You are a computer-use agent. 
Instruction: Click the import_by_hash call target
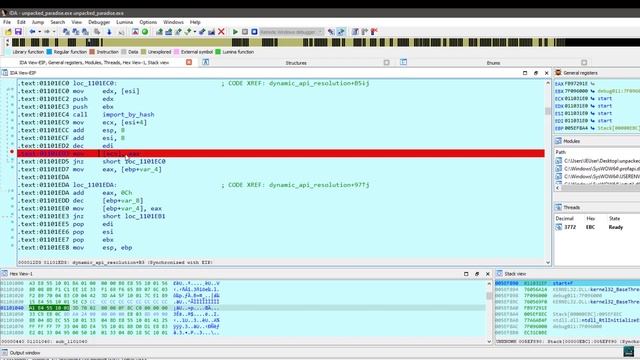point(128,115)
